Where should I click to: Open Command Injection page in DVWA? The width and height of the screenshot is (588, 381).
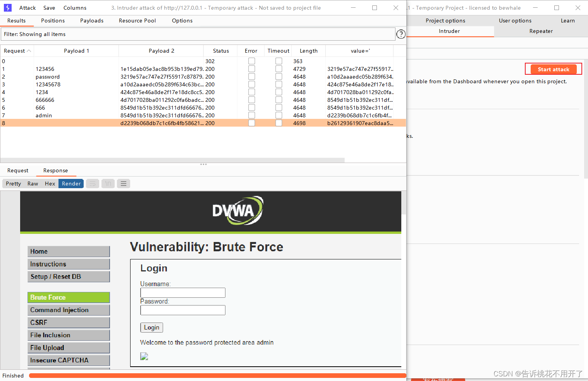point(69,310)
